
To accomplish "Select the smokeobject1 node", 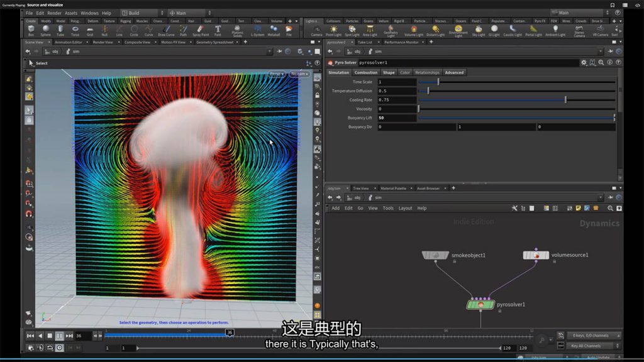I will (x=435, y=255).
